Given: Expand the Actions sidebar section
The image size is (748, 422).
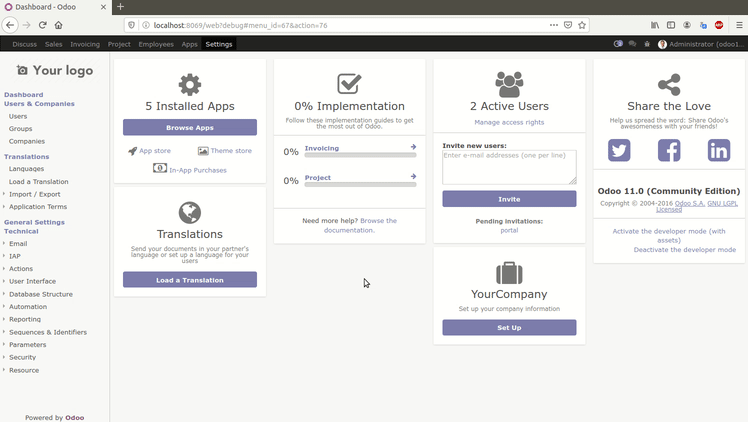Looking at the screenshot, I should (21, 268).
